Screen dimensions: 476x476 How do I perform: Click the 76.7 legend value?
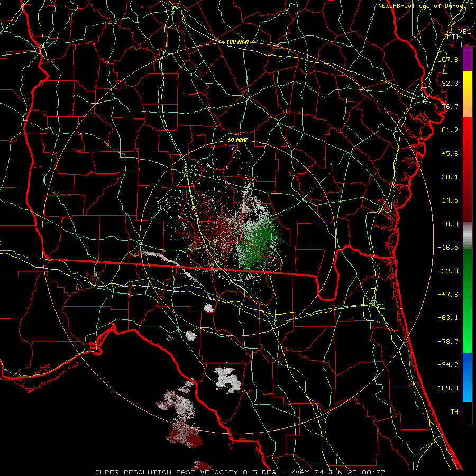pyautogui.click(x=450, y=106)
